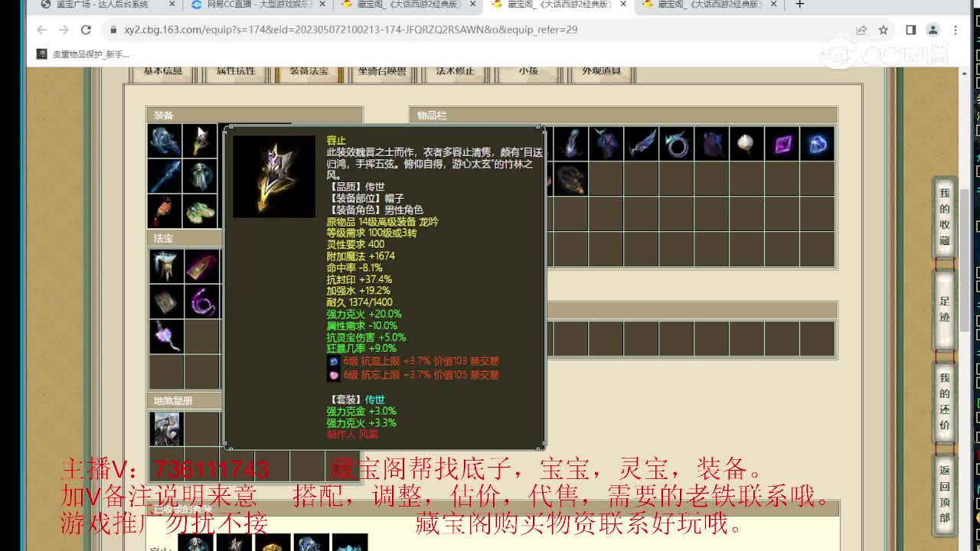Open the 基本信息 tab
Viewport: 980px width, 551px height.
(x=163, y=72)
